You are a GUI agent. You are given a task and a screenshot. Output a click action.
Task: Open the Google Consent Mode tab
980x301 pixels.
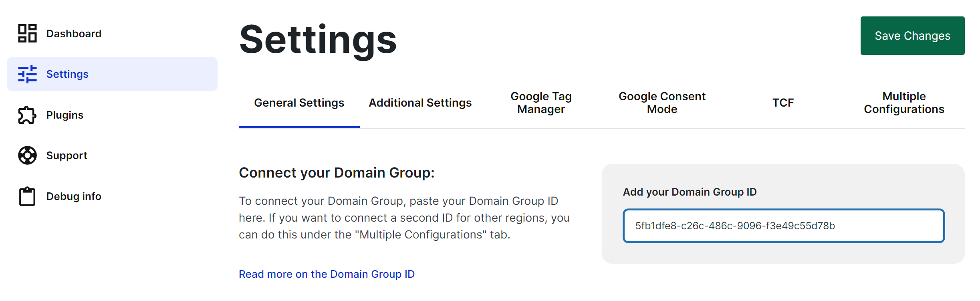[662, 103]
